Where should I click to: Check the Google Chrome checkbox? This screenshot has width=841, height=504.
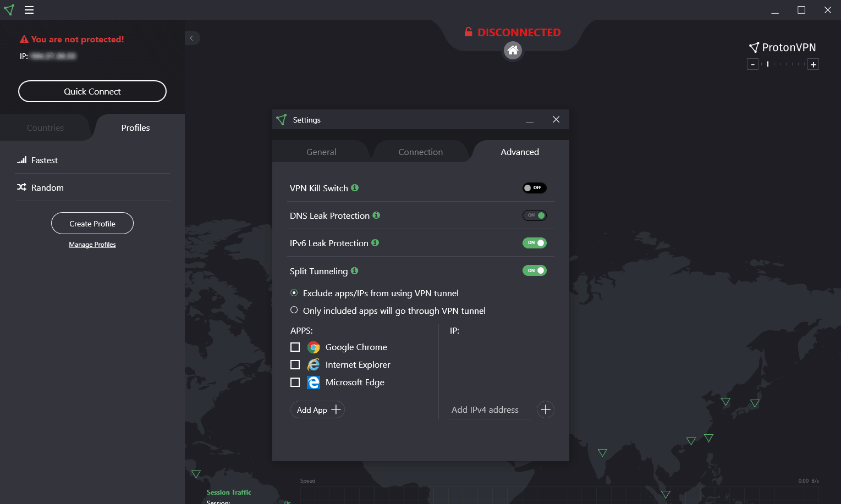(295, 347)
